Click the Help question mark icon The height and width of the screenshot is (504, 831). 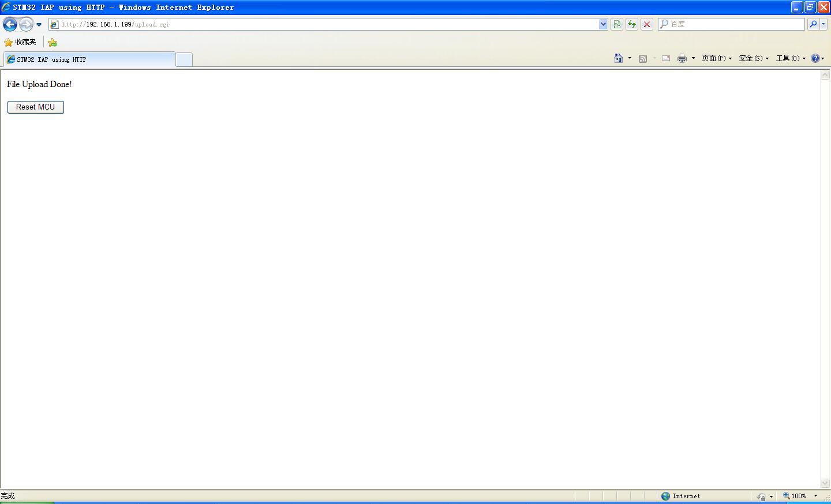click(815, 58)
